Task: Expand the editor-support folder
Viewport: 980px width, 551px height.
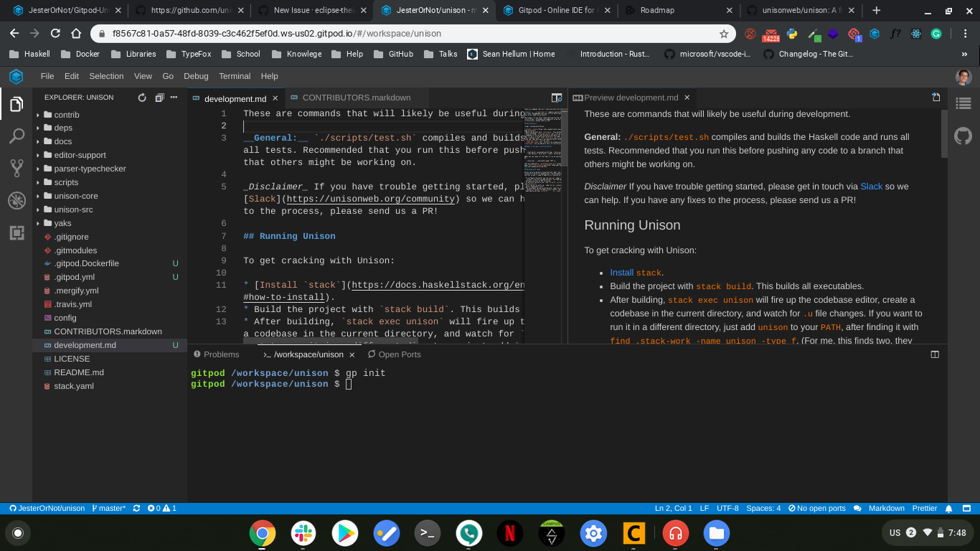Action: [x=80, y=155]
